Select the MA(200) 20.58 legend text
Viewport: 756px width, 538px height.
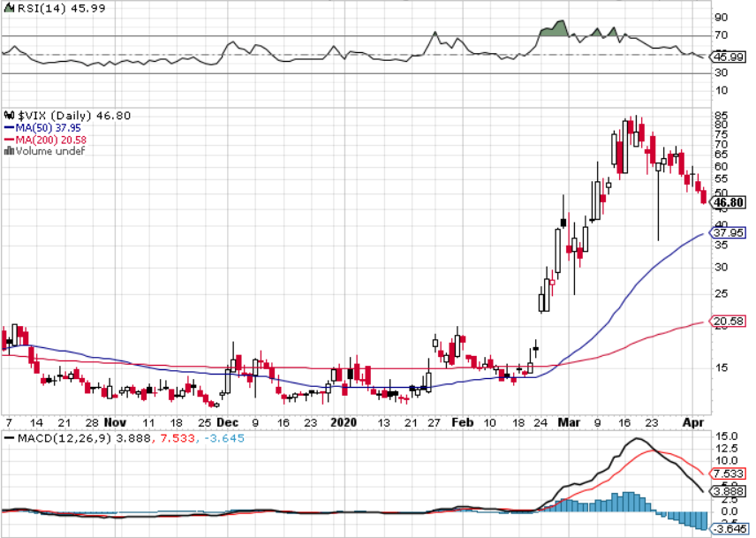click(x=51, y=140)
